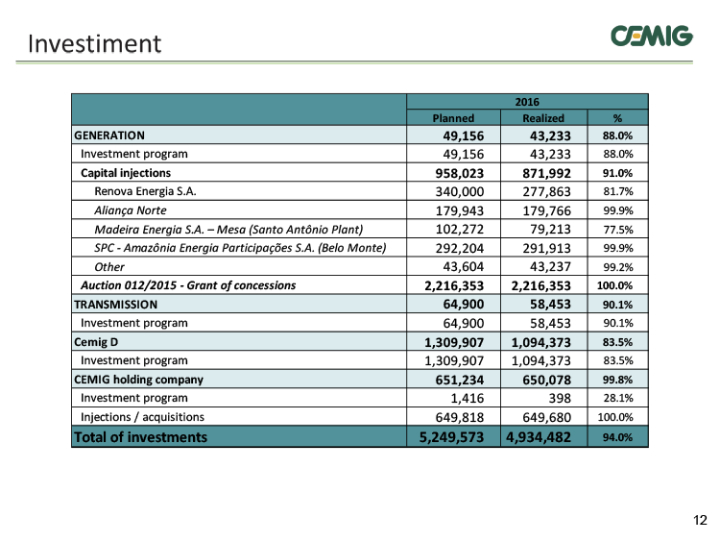Screen dimensions: 720x541
Task: Click the 99.8% percentage cell
Action: 618,380
